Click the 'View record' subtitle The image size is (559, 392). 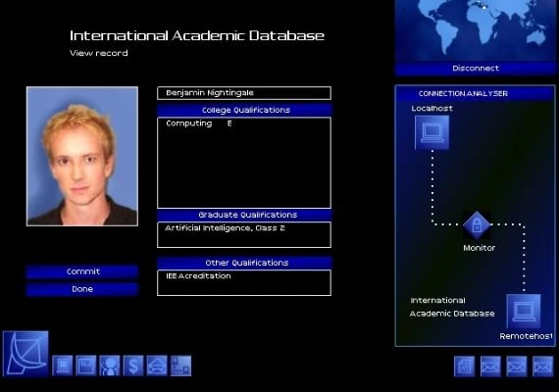(x=99, y=53)
